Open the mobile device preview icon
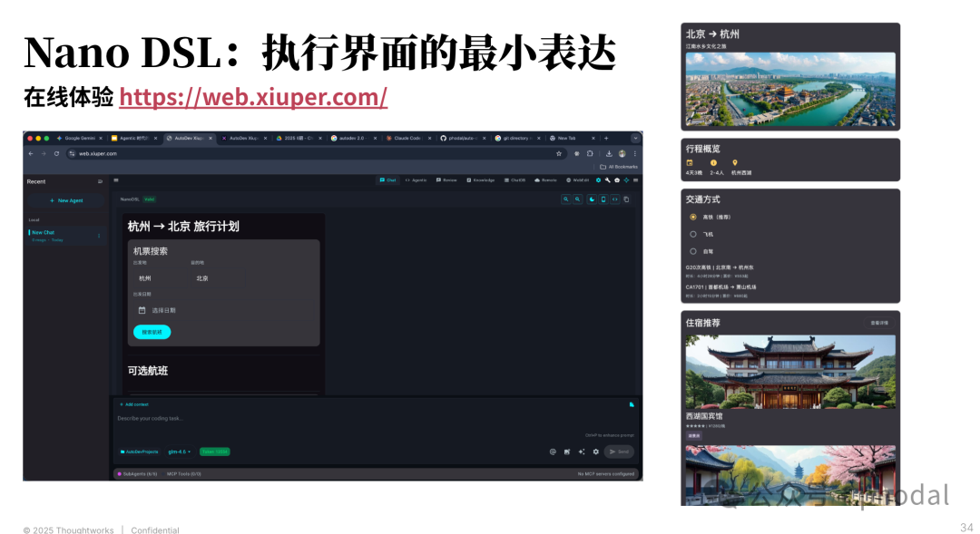The width and height of the screenshot is (980, 534). pyautogui.click(x=603, y=199)
